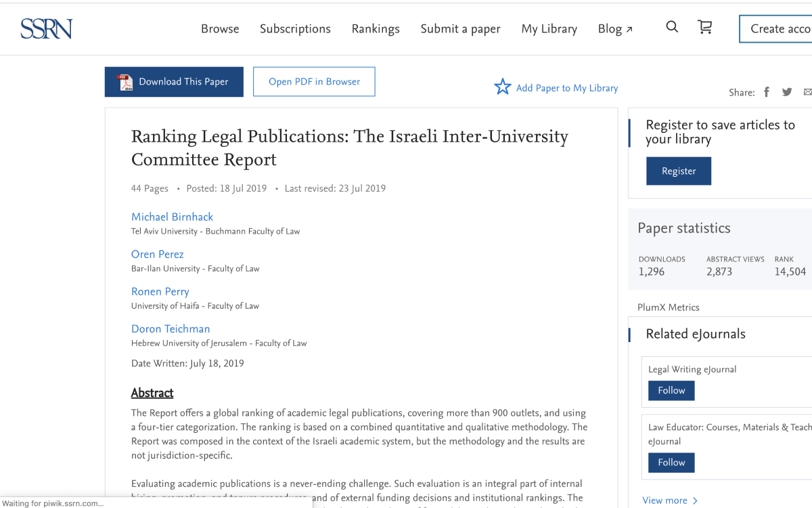
Task: Click the SSRN logo
Action: (46, 28)
